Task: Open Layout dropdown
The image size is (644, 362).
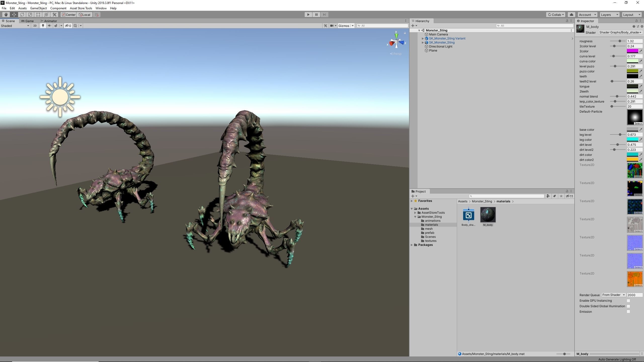Action: click(x=631, y=15)
